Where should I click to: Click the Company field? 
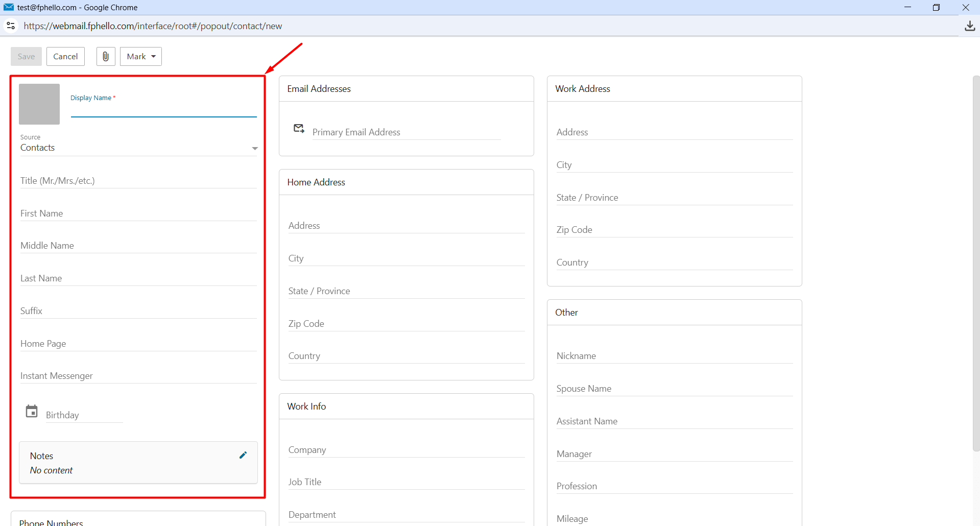407,450
